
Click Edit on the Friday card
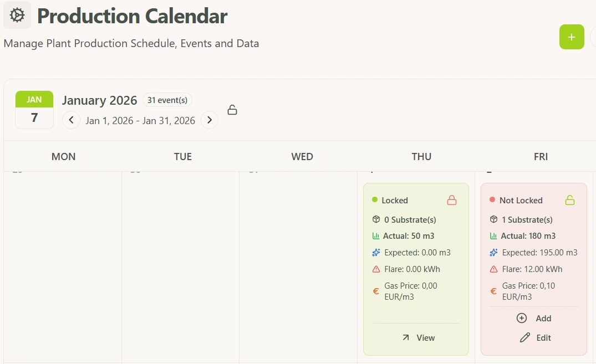pyautogui.click(x=535, y=337)
